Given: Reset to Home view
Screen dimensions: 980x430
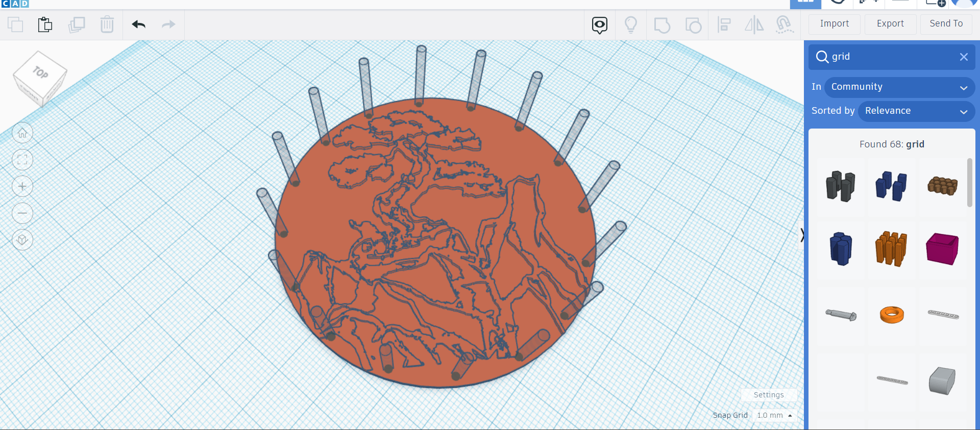Looking at the screenshot, I should [22, 133].
